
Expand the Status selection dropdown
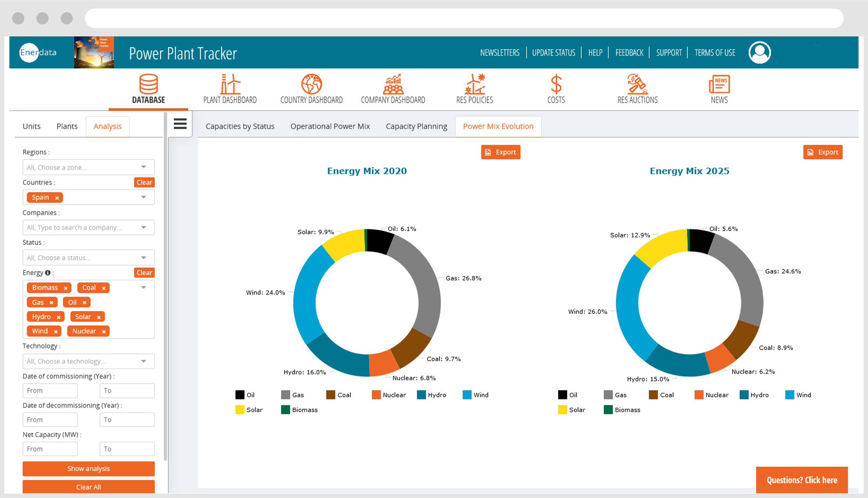88,257
